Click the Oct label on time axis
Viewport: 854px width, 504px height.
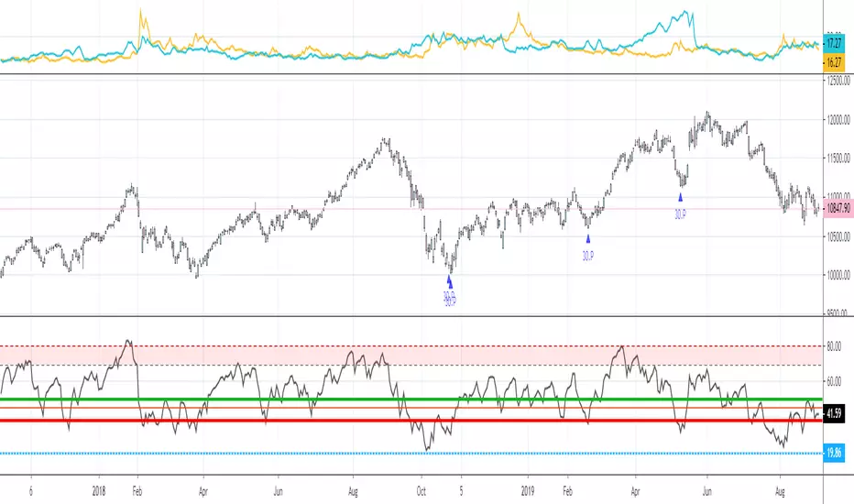point(421,491)
